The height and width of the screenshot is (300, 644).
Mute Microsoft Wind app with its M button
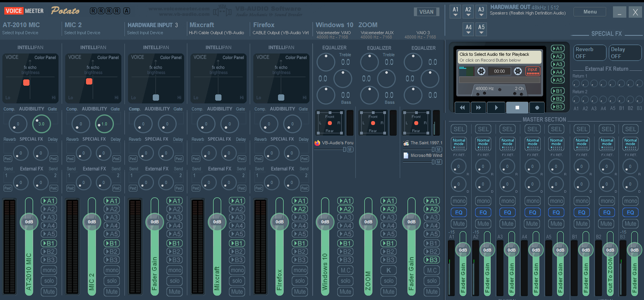coord(439,162)
